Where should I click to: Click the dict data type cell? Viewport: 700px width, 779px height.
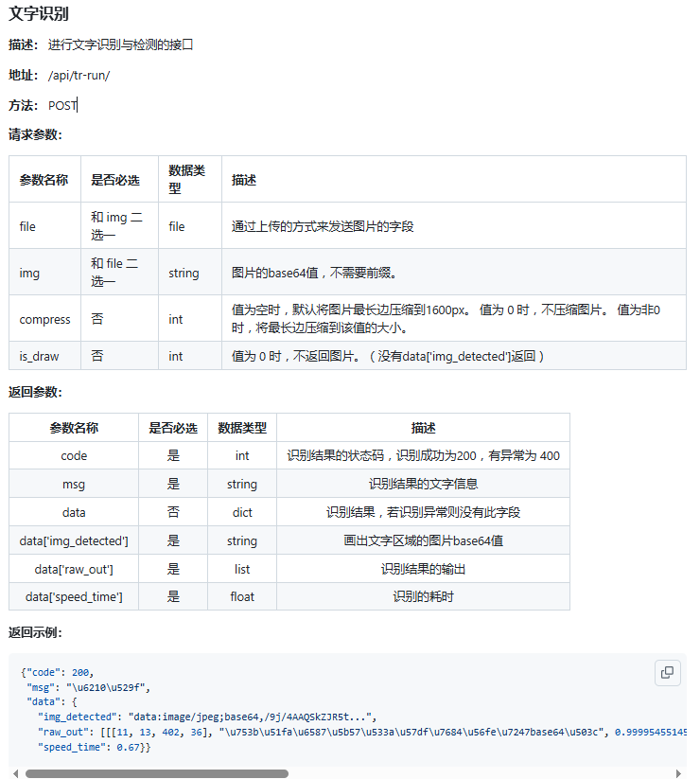point(242,512)
